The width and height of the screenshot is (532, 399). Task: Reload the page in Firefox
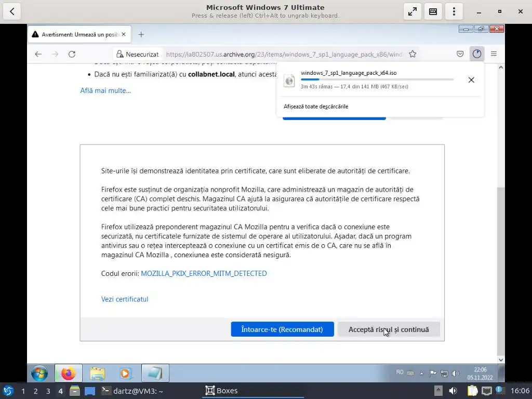72,54
